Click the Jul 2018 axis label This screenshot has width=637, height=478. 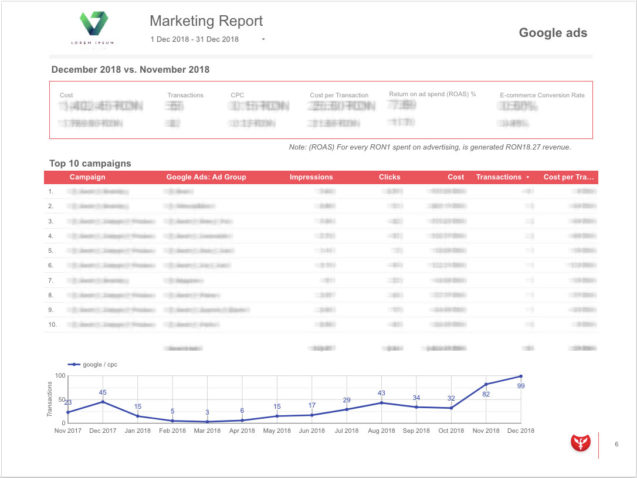347,430
